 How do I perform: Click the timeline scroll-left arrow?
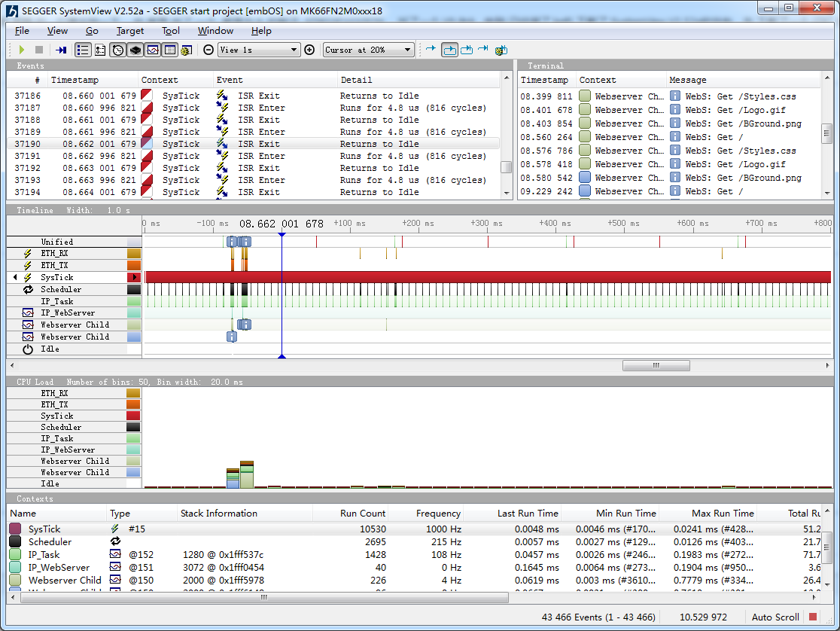[x=12, y=366]
